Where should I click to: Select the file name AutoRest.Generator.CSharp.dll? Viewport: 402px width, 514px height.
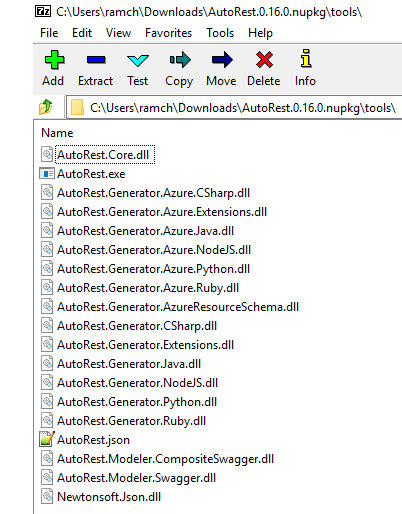(x=137, y=326)
